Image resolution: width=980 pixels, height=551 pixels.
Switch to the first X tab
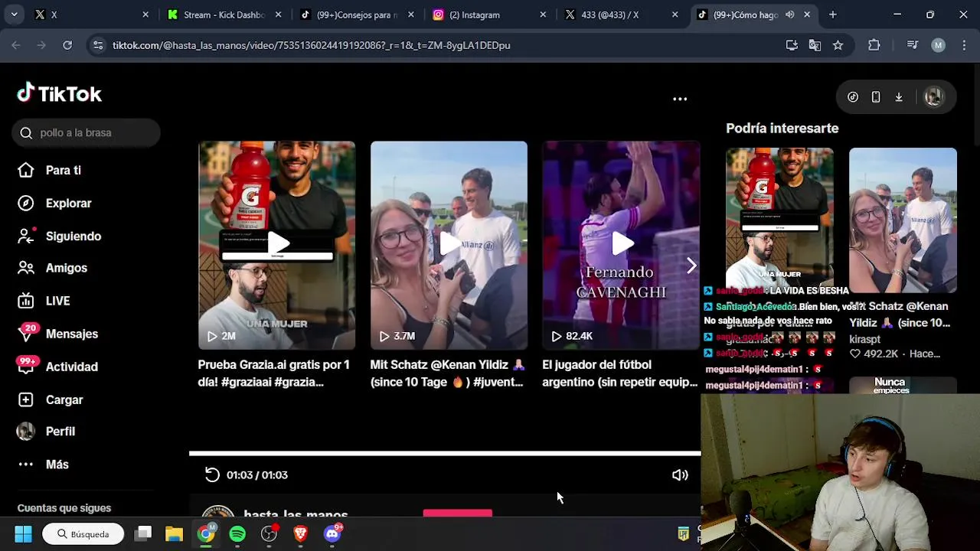92,15
